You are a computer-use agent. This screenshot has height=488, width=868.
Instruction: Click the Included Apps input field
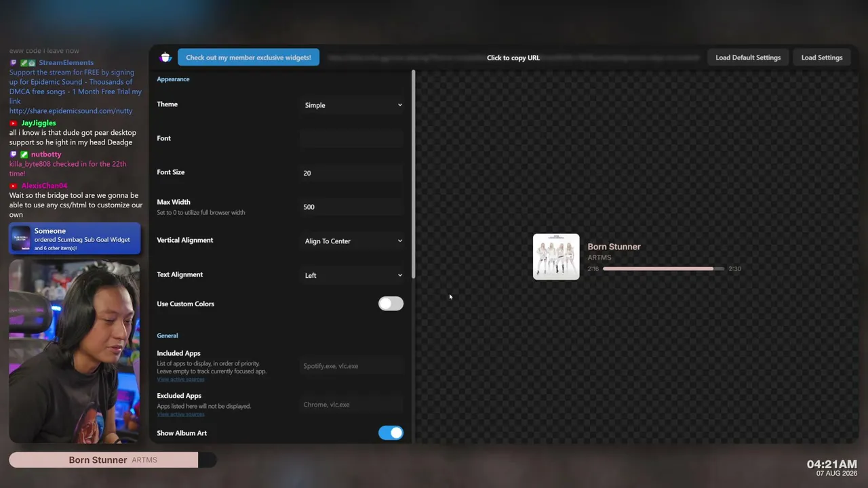coord(353,366)
